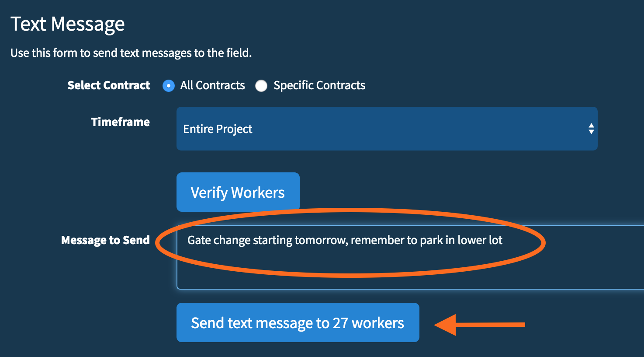Click the Specific Contracts label text
Screen dimensions: 644x357
click(319, 85)
